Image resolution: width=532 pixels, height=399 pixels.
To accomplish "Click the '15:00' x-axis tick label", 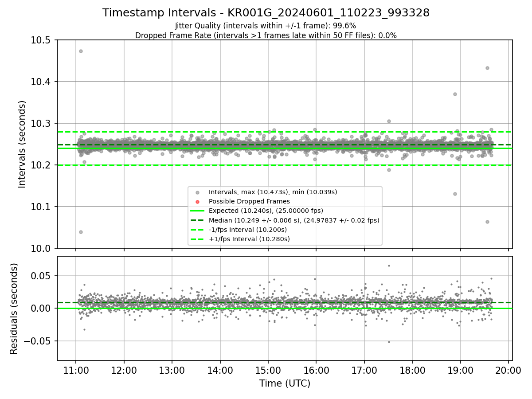I will click(268, 370).
